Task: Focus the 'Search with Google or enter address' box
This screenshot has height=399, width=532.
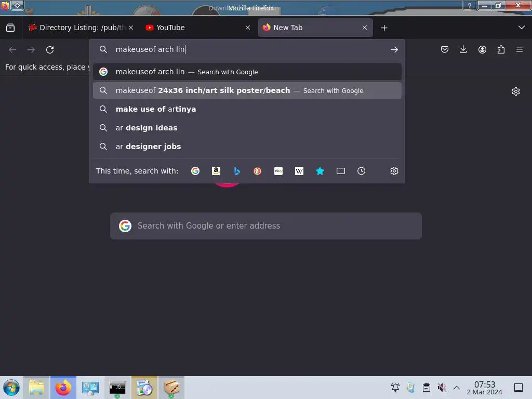Action: [266, 226]
